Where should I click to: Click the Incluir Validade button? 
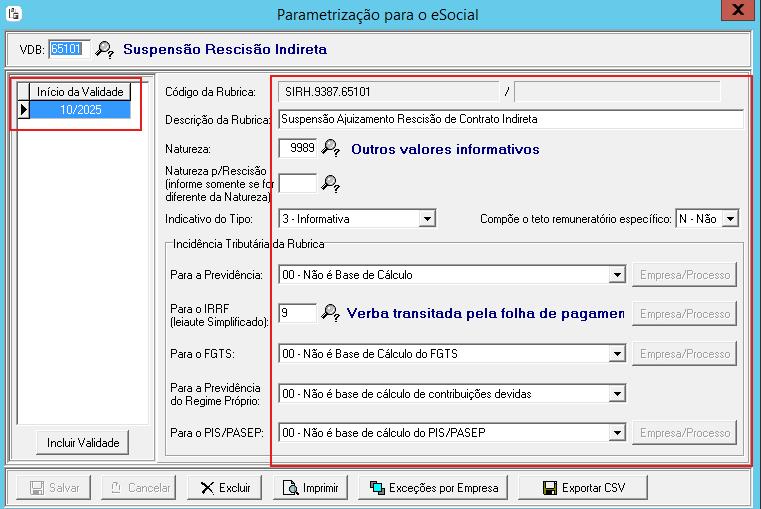click(83, 443)
